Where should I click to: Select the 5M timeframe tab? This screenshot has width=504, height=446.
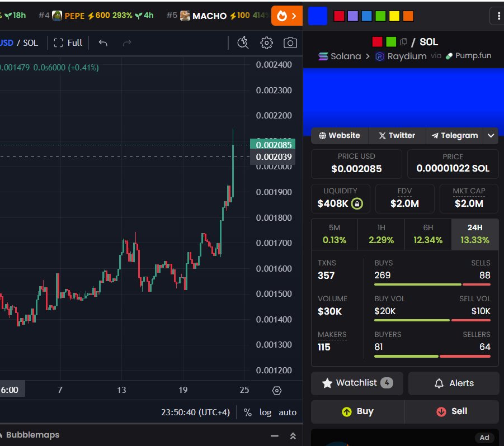point(335,234)
